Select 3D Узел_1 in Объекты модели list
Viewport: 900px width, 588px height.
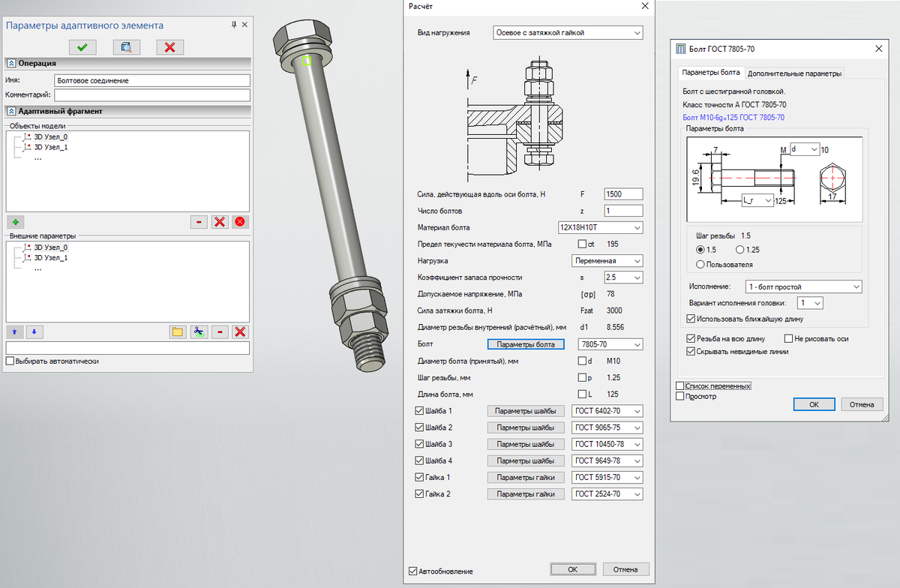tap(51, 147)
